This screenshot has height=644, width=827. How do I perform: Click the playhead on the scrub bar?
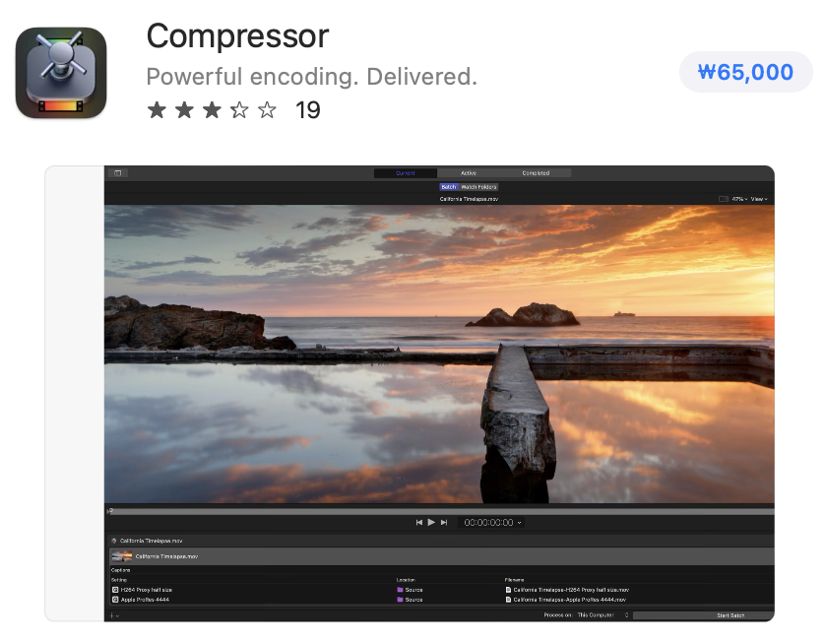tap(109, 511)
